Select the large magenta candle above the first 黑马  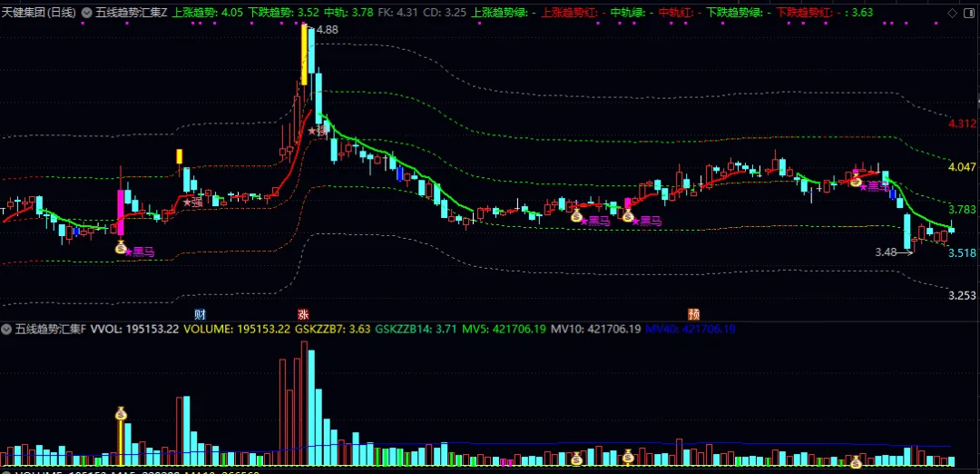click(121, 212)
